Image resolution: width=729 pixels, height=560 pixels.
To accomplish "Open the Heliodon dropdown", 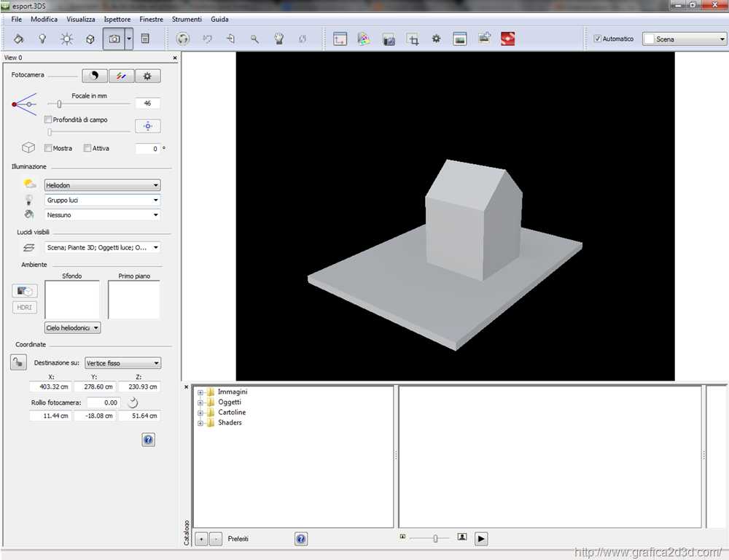I will tap(102, 185).
